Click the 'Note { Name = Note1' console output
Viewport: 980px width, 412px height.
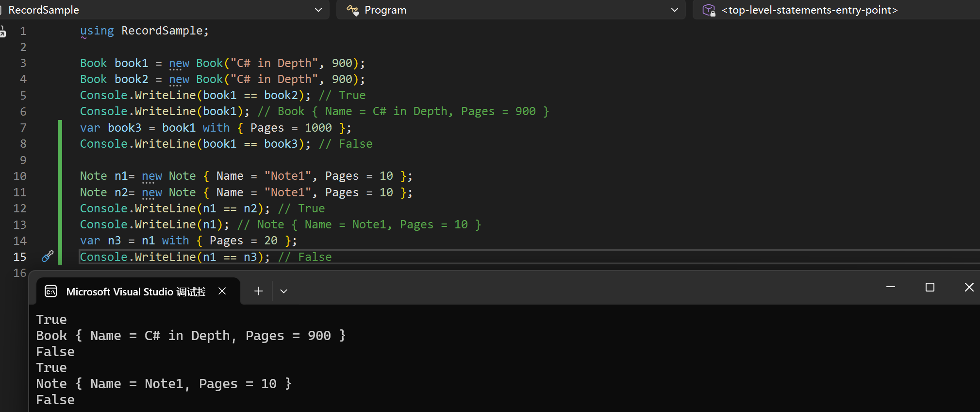[164, 384]
